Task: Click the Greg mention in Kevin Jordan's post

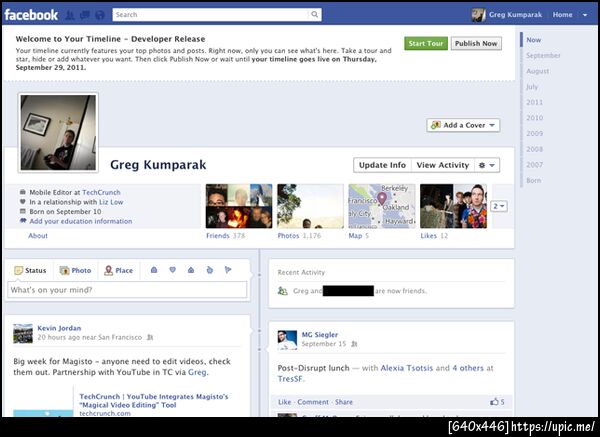Action: click(197, 372)
